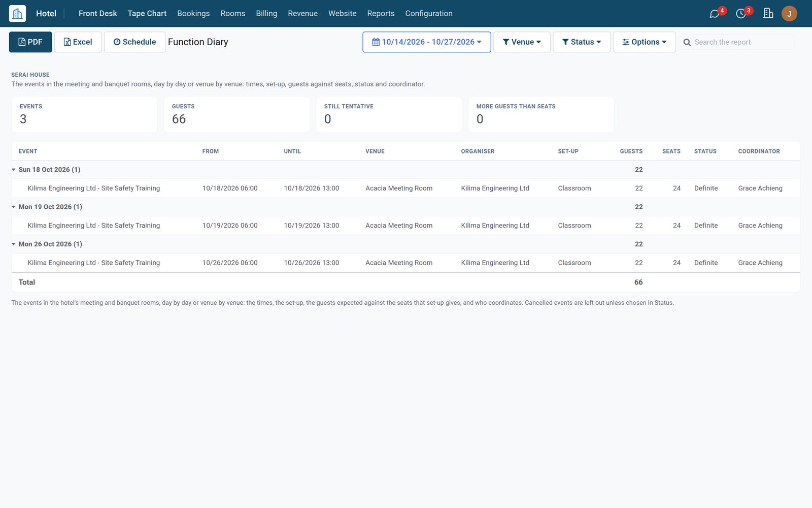Sort by the Guests column header
Screen dimensions: 812x508
[631, 151]
